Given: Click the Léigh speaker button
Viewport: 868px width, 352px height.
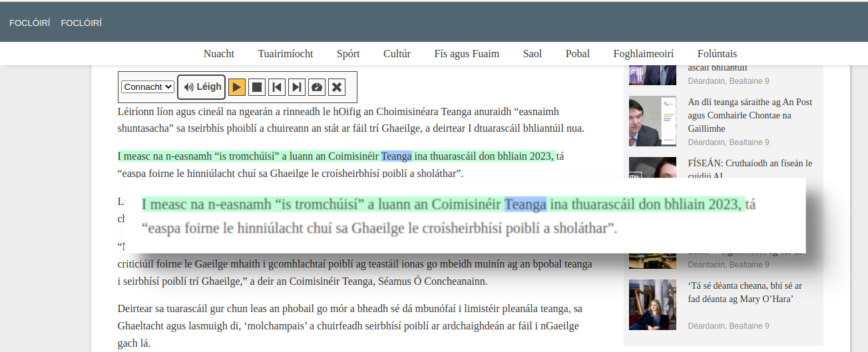Looking at the screenshot, I should [x=202, y=87].
